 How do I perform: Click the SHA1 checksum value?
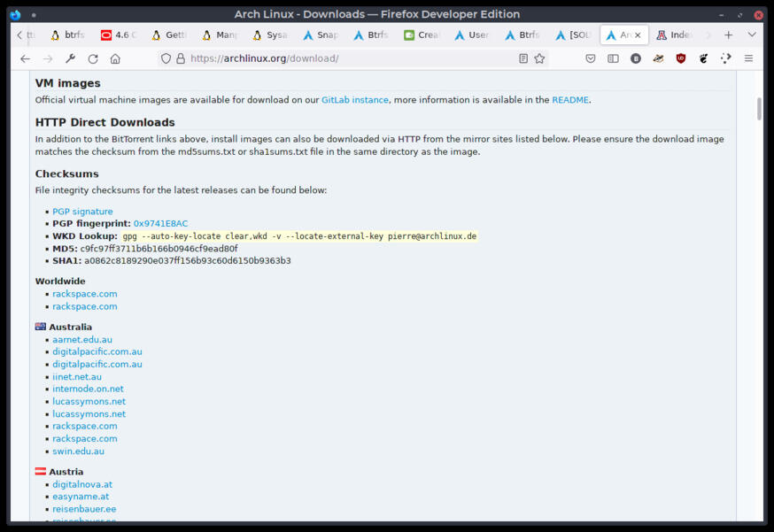tap(188, 260)
